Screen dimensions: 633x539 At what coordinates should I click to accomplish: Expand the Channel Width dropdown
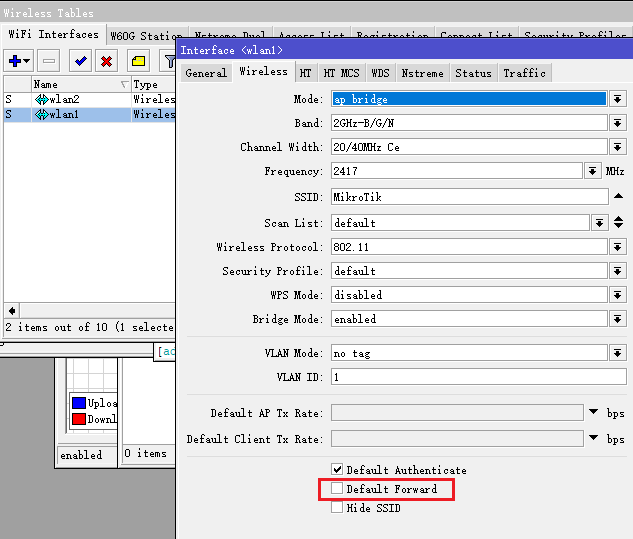pyautogui.click(x=617, y=147)
